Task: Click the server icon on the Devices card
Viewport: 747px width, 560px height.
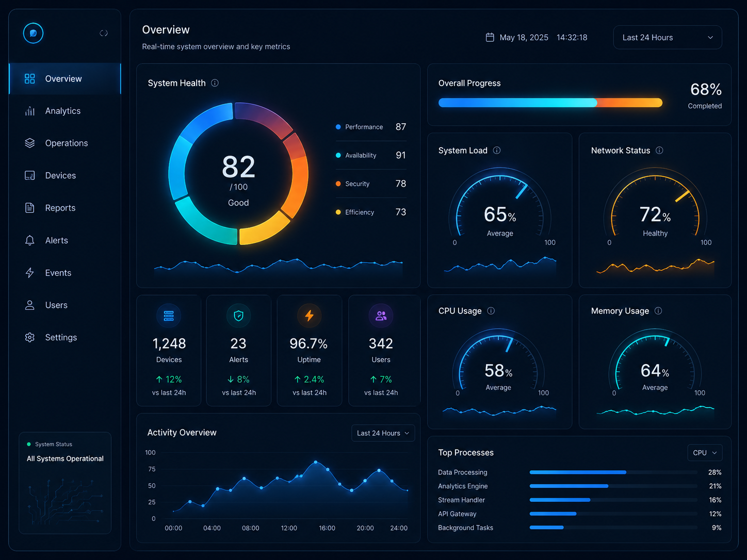Action: pyautogui.click(x=169, y=316)
